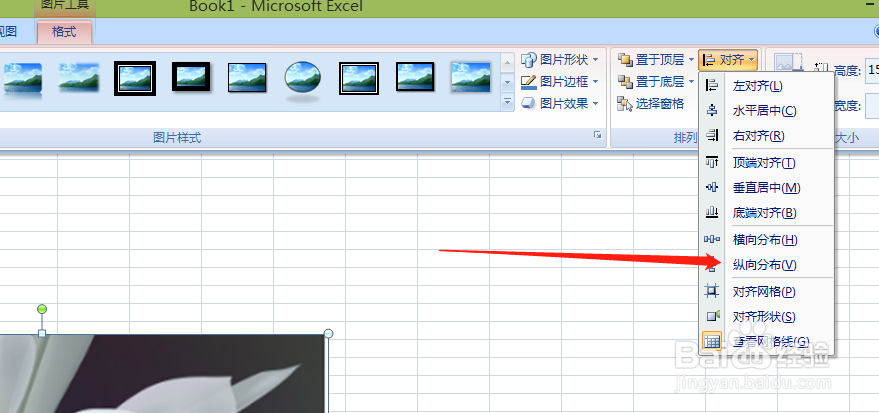This screenshot has height=413, width=879.
Task: Open the 对齐 (Align) dropdown button
Action: tap(728, 59)
